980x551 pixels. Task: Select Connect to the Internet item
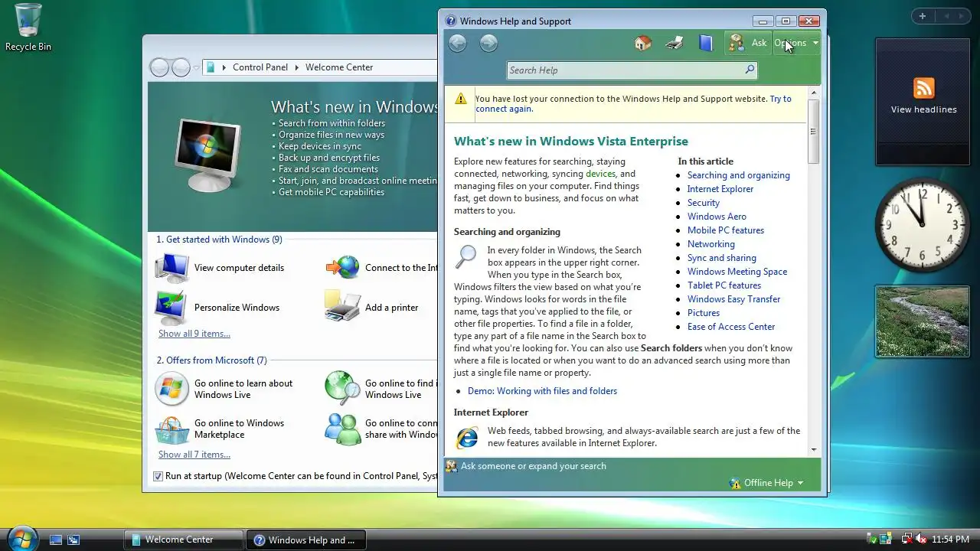[381, 268]
